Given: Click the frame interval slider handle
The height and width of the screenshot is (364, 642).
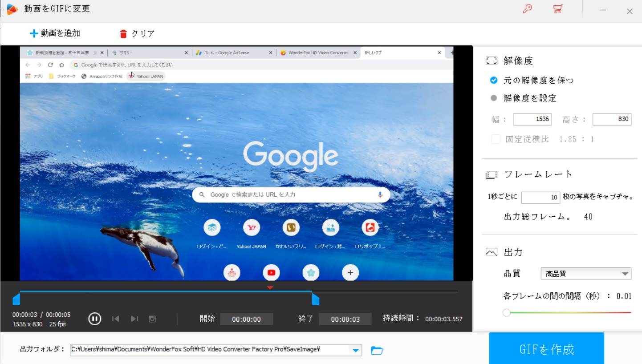Looking at the screenshot, I should click(506, 313).
